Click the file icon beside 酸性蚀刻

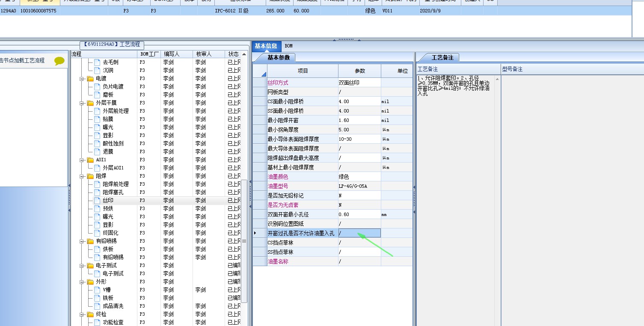97,144
